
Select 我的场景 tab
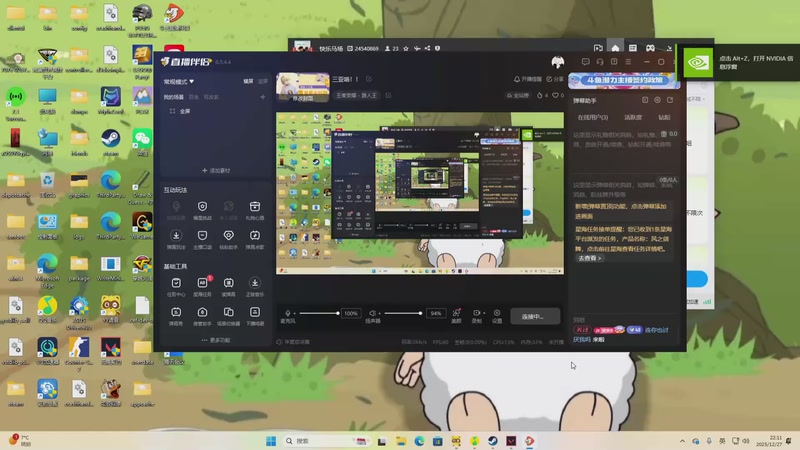(x=173, y=97)
